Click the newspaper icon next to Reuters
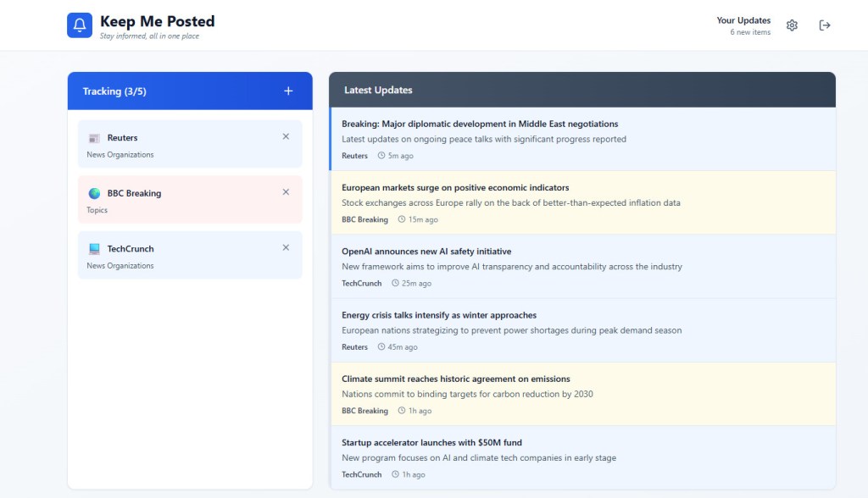Screen dimensions: 868x498 tap(94, 138)
